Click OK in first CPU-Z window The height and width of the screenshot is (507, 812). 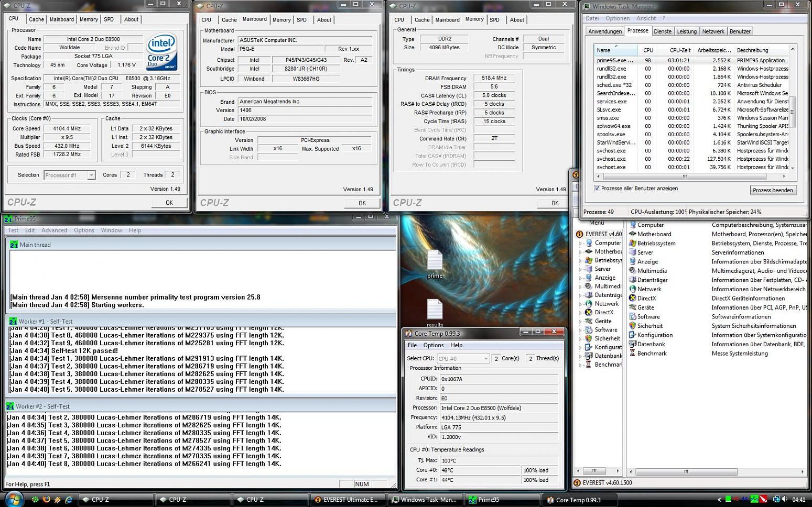point(169,203)
